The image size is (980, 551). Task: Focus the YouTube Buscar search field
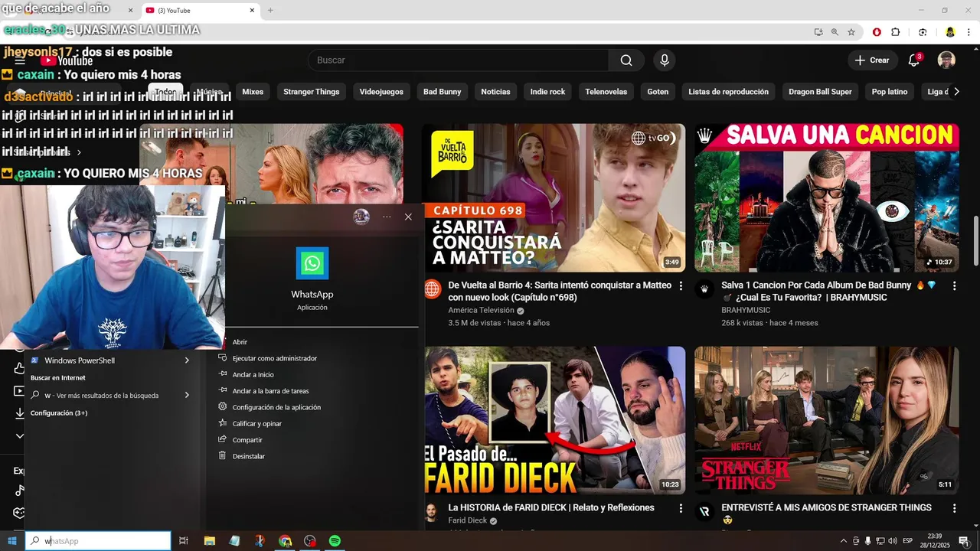[x=458, y=60]
